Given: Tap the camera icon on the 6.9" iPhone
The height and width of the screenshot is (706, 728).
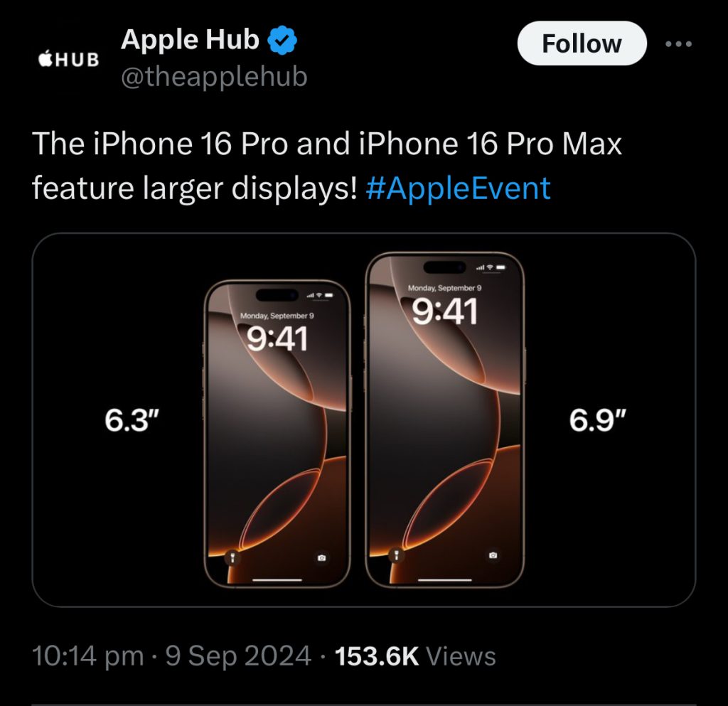Looking at the screenshot, I should click(x=493, y=555).
